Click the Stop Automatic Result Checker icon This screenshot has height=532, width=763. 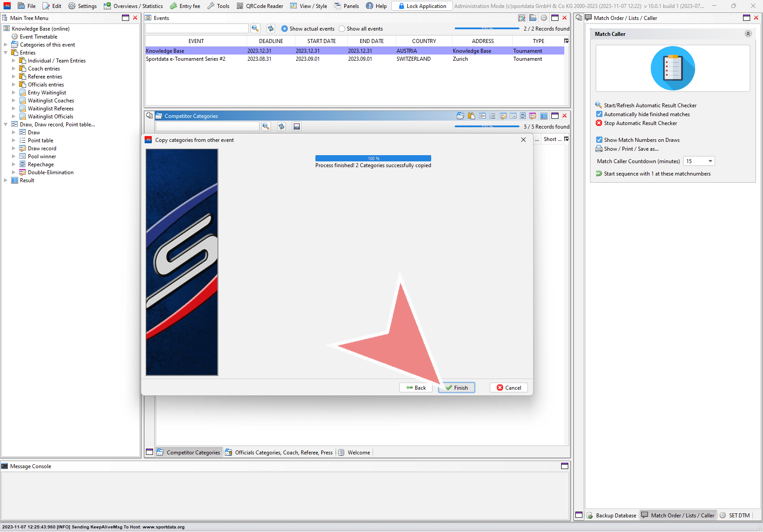[x=599, y=123]
